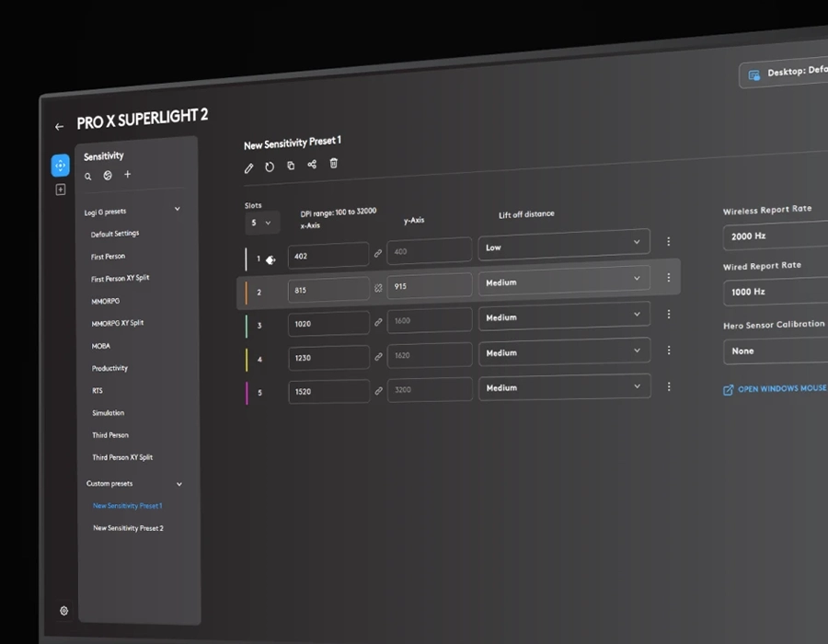Add a new sensitivity preset

[127, 174]
